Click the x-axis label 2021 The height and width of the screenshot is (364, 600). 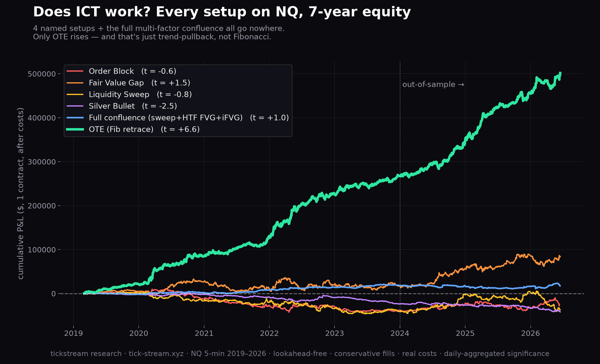pyautogui.click(x=204, y=334)
